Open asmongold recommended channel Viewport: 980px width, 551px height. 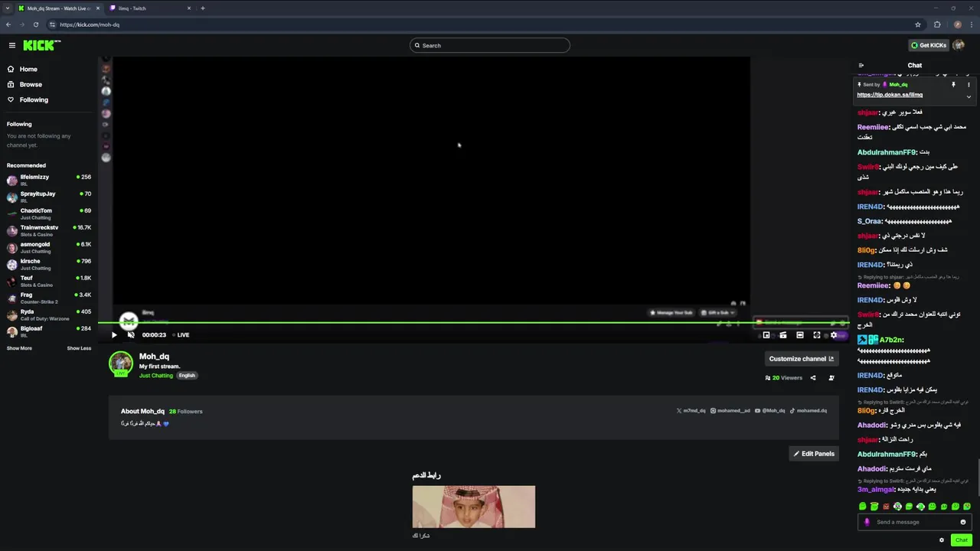coord(49,247)
